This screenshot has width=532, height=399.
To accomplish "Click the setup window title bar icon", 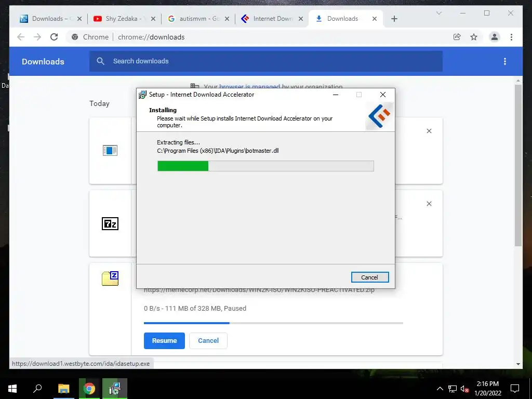I will 142,95.
